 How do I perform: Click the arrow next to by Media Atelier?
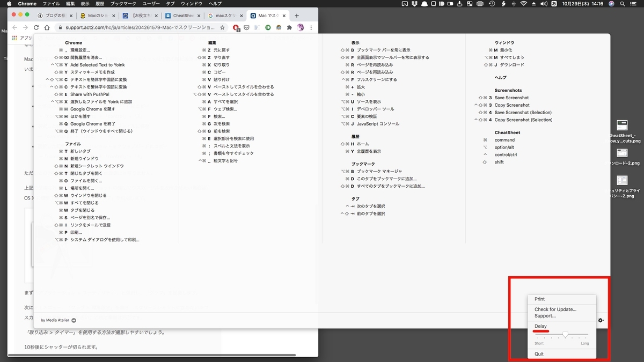74,320
